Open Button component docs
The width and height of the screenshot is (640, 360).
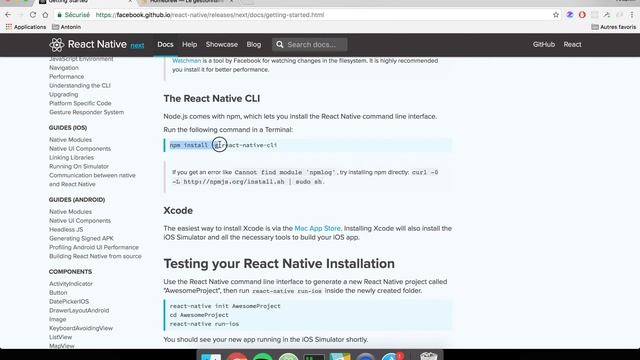[x=58, y=293]
